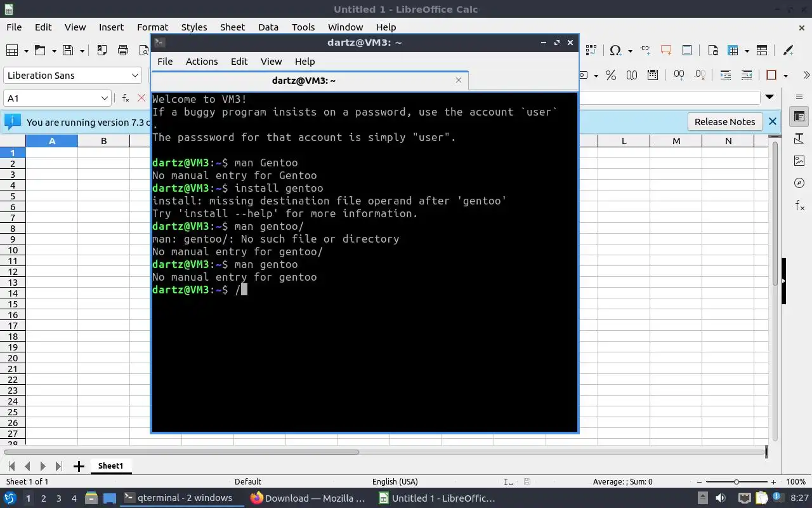Increase indent in Calc formatting toolbar

pyautogui.click(x=726, y=75)
